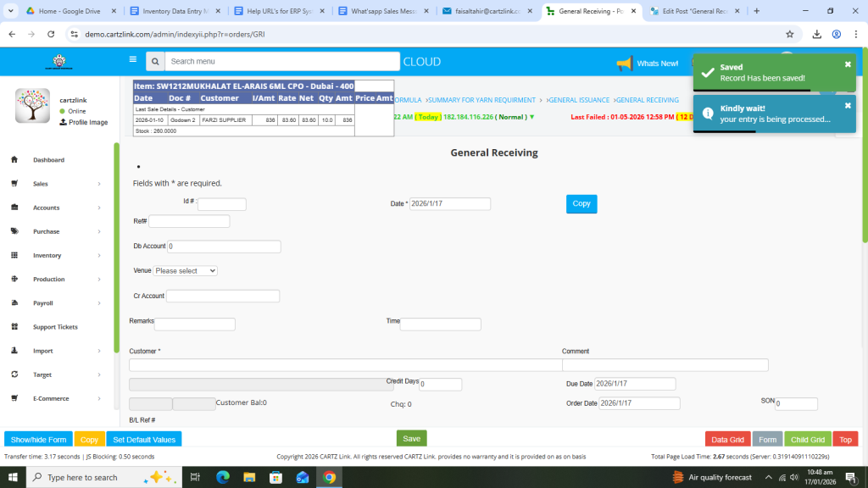Close the Saved notification
This screenshot has height=488, width=868.
848,64
